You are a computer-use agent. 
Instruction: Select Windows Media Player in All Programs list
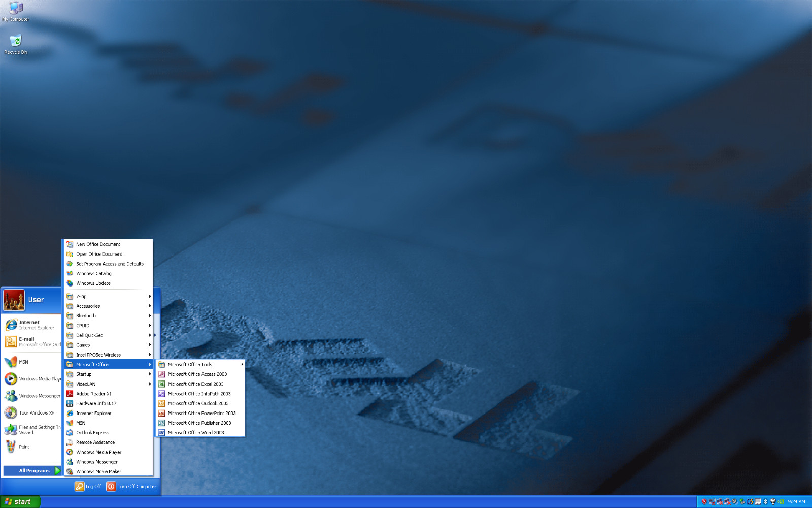[109, 452]
